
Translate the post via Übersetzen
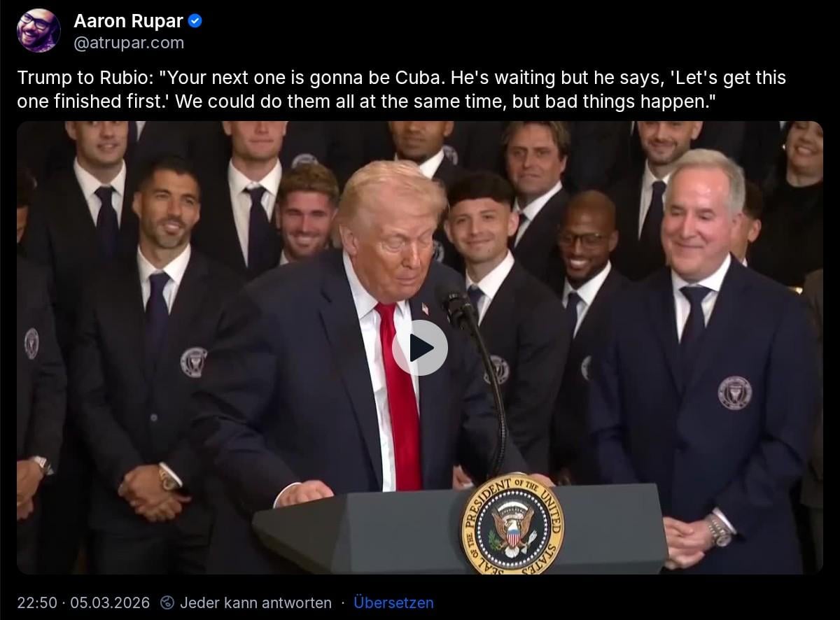tap(393, 603)
